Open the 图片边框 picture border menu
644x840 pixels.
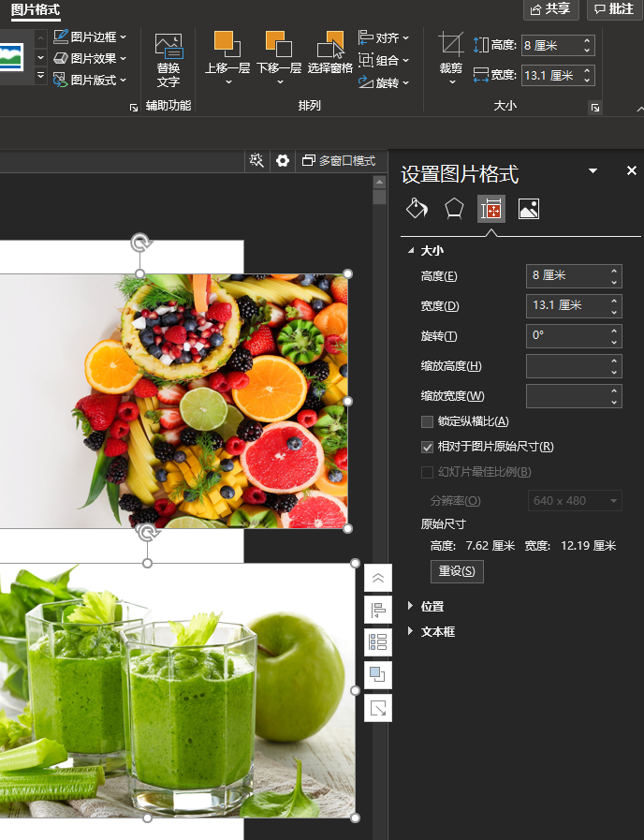point(91,37)
